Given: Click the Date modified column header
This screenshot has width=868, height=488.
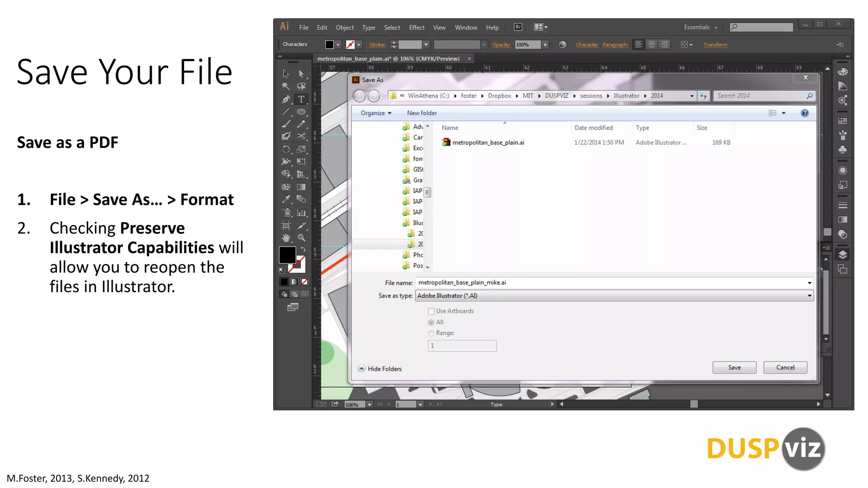Looking at the screenshot, I should [x=593, y=128].
